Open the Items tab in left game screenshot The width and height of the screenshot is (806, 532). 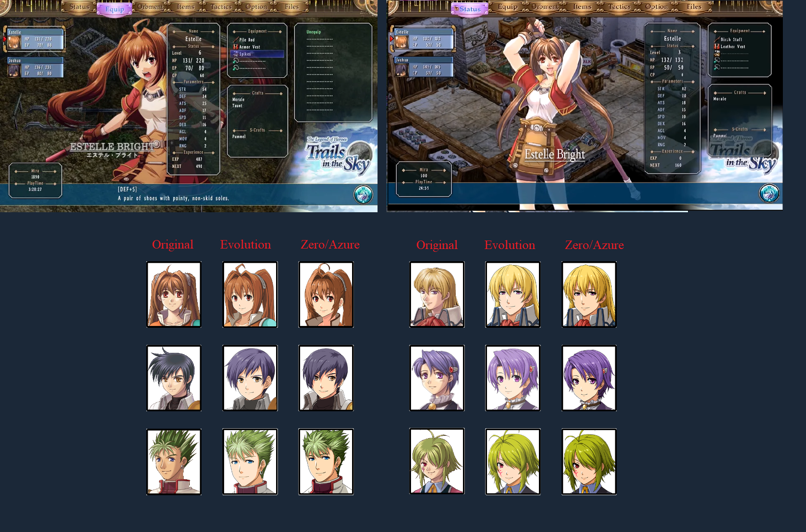(185, 7)
